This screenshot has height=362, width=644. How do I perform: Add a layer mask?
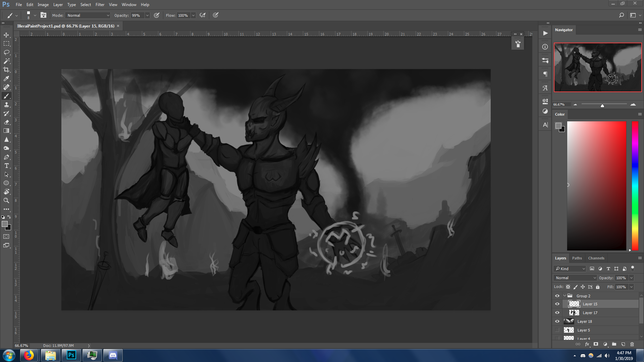click(x=596, y=344)
